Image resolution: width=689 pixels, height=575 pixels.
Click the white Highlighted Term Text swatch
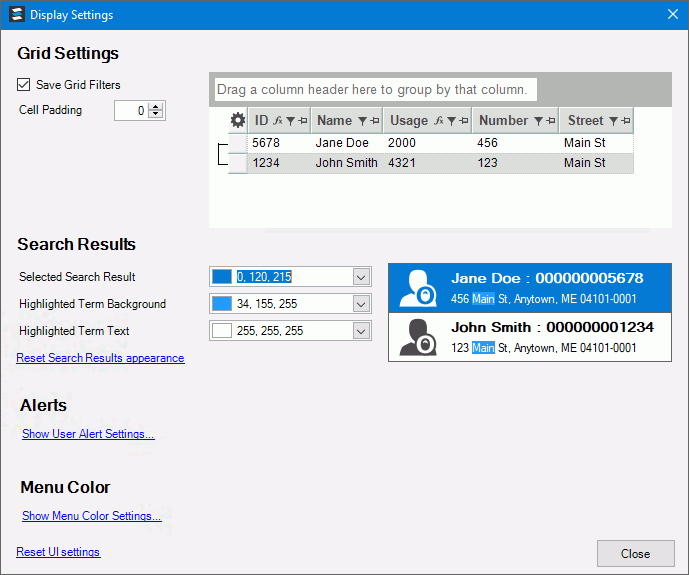[222, 331]
